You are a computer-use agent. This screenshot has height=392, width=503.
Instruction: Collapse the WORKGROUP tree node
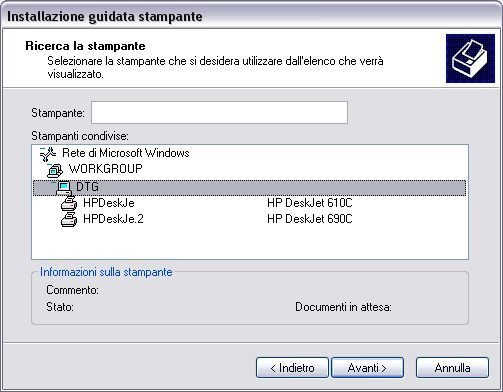coord(49,165)
